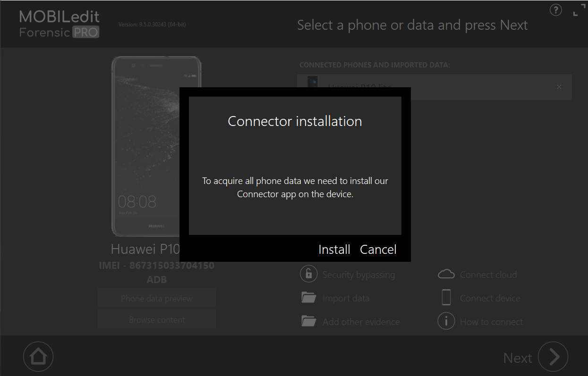Click the connected phone thumbnail in the list
Viewport: 588px width, 376px height.
coord(312,82)
